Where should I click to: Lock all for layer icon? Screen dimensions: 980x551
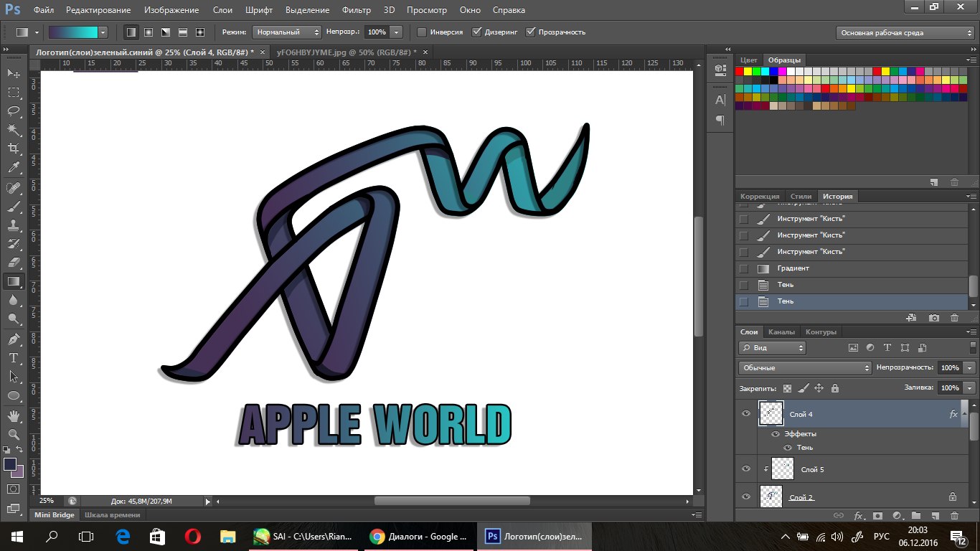[834, 388]
